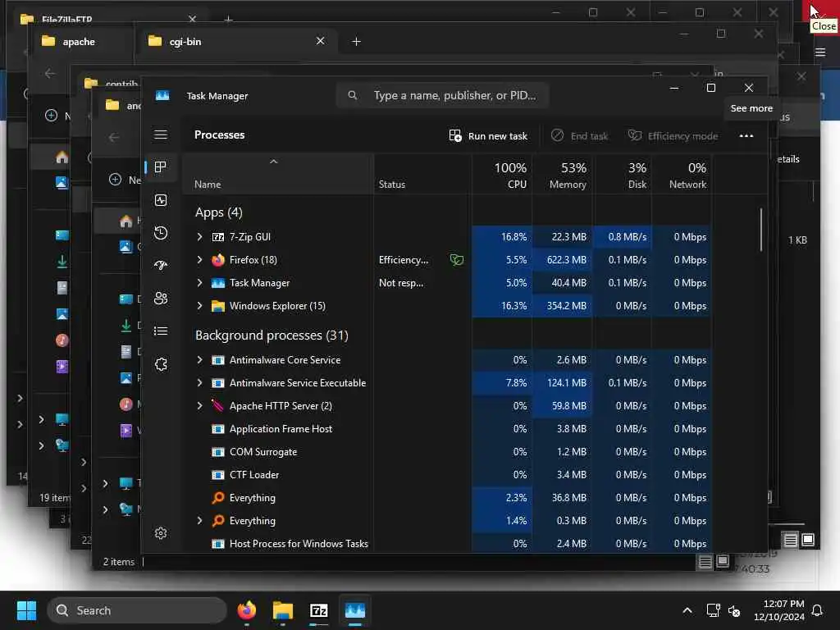Image resolution: width=840 pixels, height=630 pixels.
Task: Click the Run new task button
Action: point(488,136)
